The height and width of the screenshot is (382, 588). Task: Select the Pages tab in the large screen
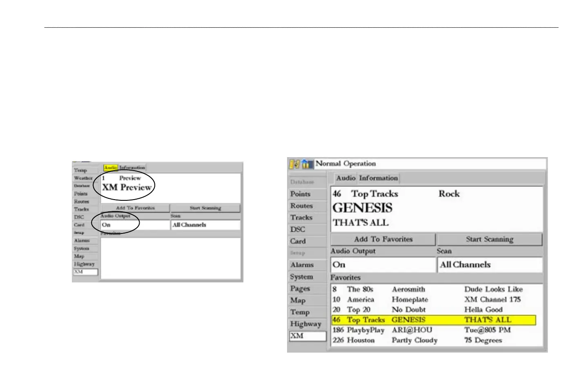click(x=308, y=289)
